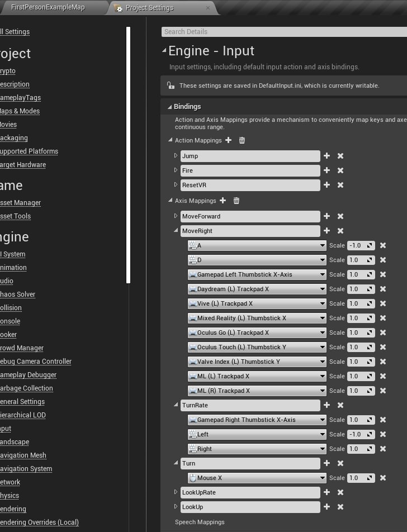Remove the LookUp axis mapping
This screenshot has width=407, height=532.
tap(340, 507)
